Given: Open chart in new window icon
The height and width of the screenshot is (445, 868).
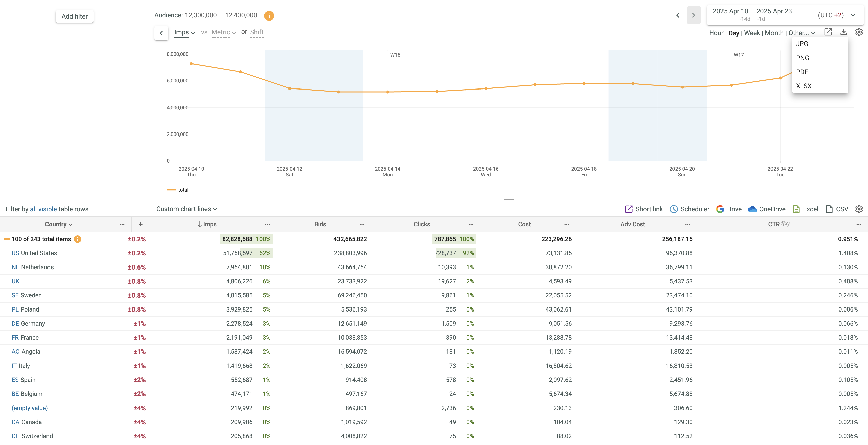Looking at the screenshot, I should (x=828, y=32).
